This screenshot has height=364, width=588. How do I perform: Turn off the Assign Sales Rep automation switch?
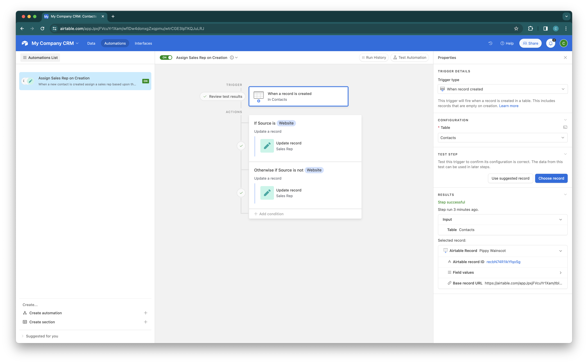click(166, 58)
